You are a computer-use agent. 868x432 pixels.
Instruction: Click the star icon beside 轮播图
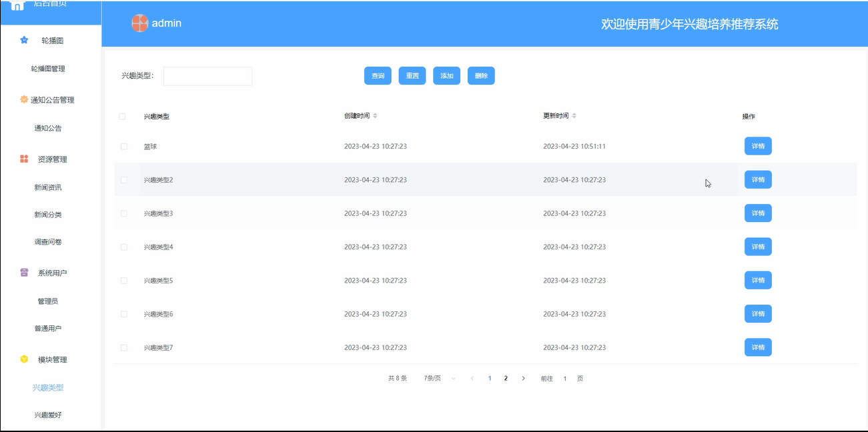click(24, 40)
